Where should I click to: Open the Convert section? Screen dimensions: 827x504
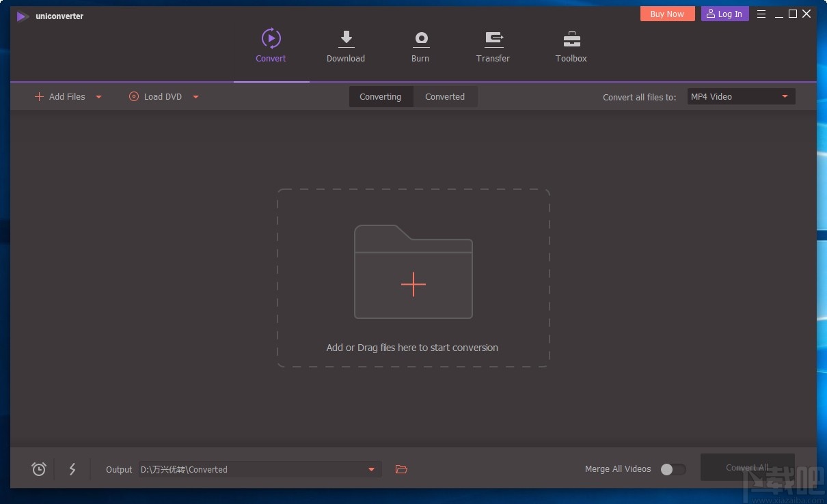[271, 46]
